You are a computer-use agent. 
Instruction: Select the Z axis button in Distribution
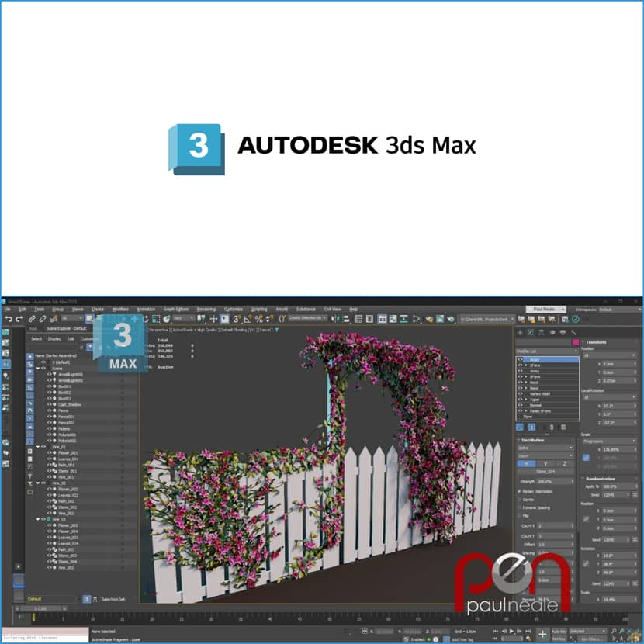(564, 464)
